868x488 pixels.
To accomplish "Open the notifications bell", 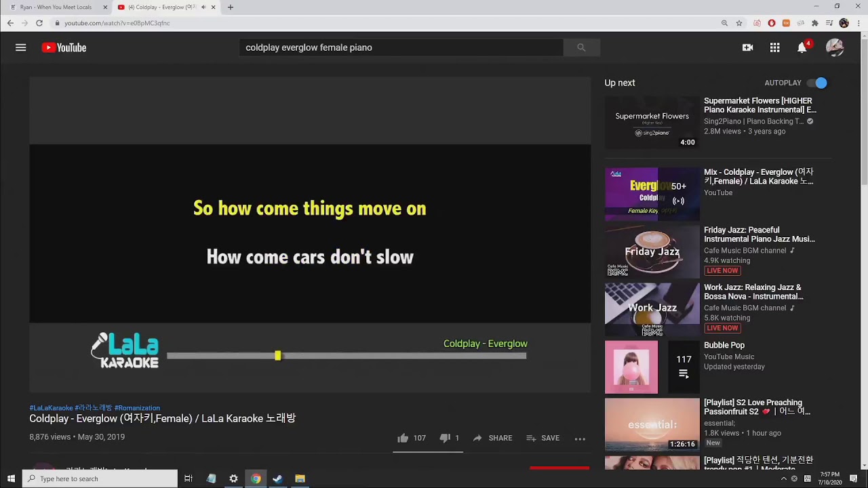I will 802,47.
